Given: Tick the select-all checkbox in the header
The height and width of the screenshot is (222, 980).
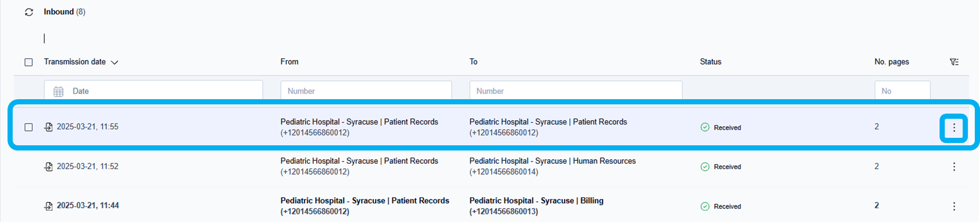Looking at the screenshot, I should tap(28, 62).
